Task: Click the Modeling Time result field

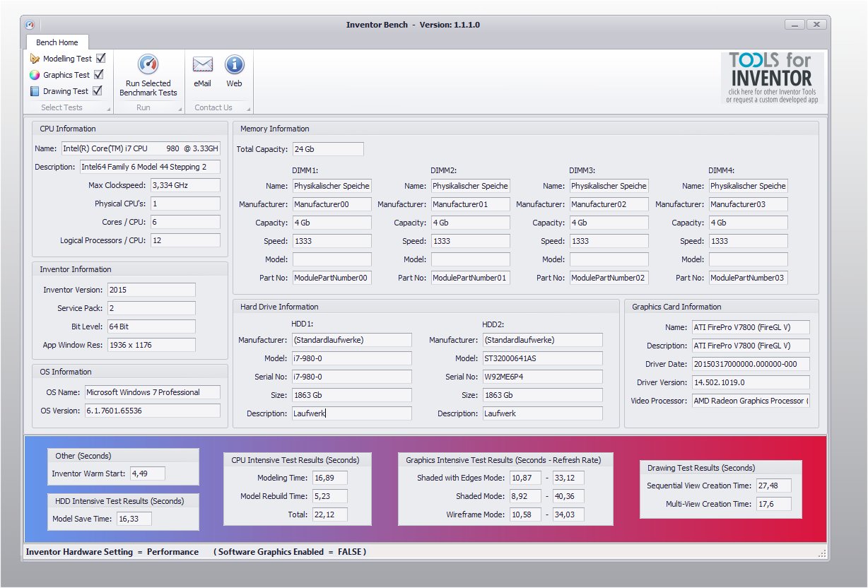Action: point(330,478)
